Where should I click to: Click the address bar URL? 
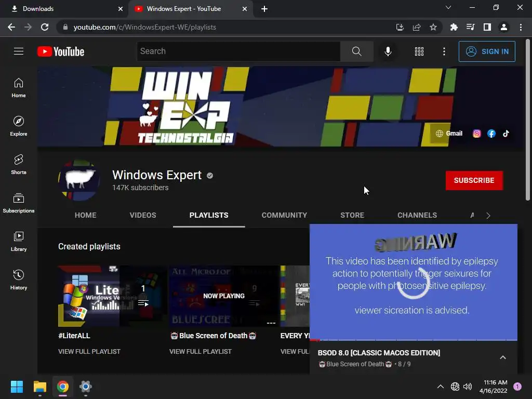pyautogui.click(x=144, y=27)
